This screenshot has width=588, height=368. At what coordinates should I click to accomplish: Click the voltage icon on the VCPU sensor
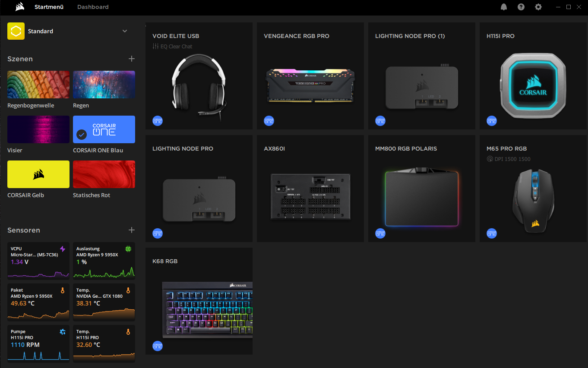[63, 248]
